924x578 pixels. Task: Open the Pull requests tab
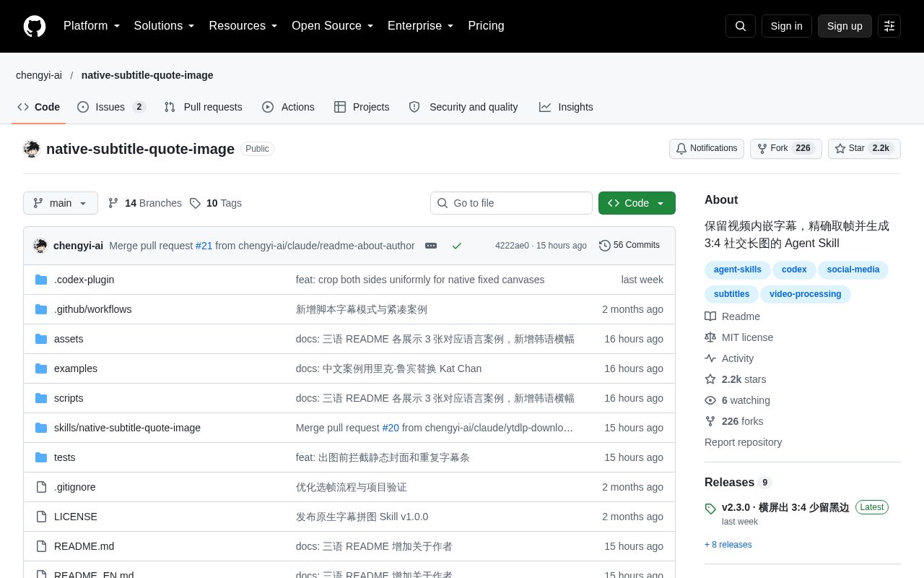pyautogui.click(x=203, y=107)
